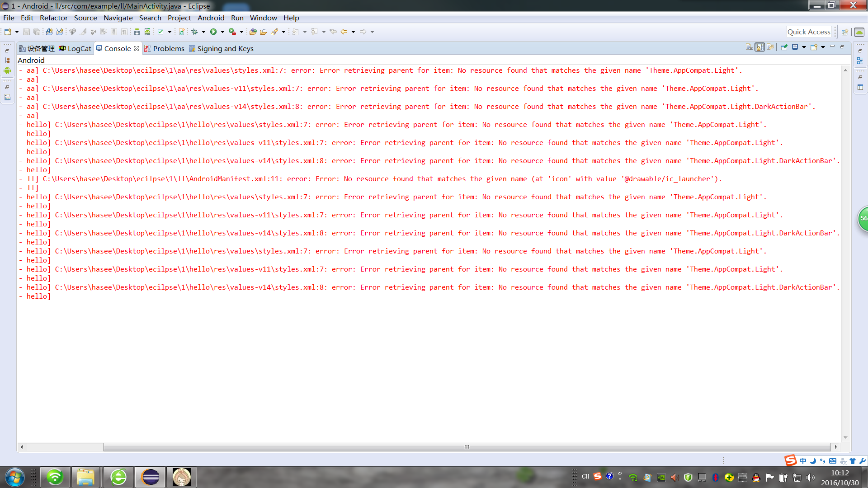The image size is (868, 488).
Task: Click the Open Console icon
Action: click(x=814, y=47)
